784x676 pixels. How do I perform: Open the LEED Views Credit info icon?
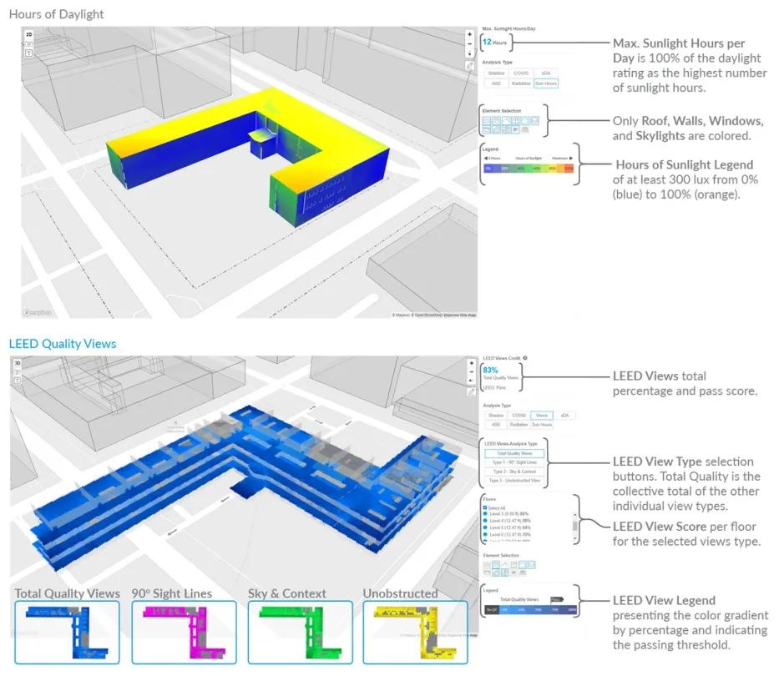[525, 358]
